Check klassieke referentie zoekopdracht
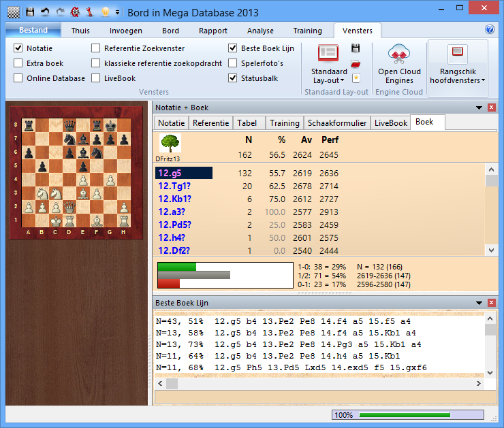 tap(95, 63)
